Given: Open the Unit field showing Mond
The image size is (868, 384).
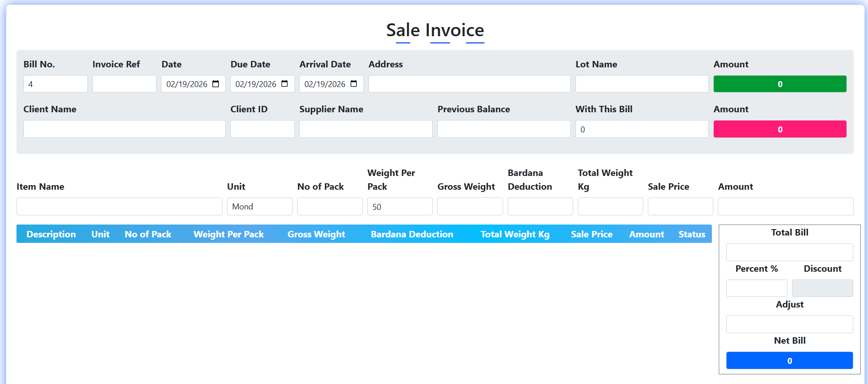Looking at the screenshot, I should [x=260, y=207].
